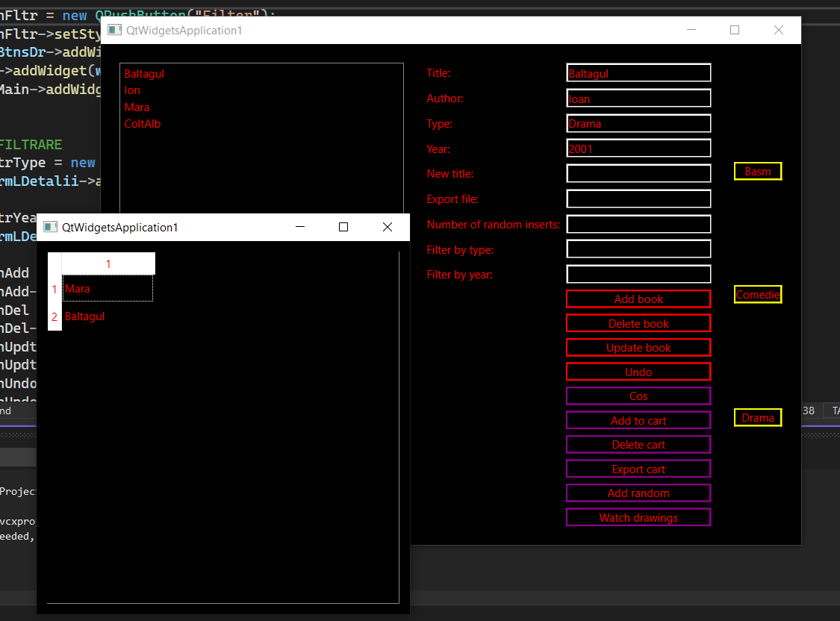Click 'Export cart'
Image resolution: width=840 pixels, height=621 pixels.
pos(638,468)
